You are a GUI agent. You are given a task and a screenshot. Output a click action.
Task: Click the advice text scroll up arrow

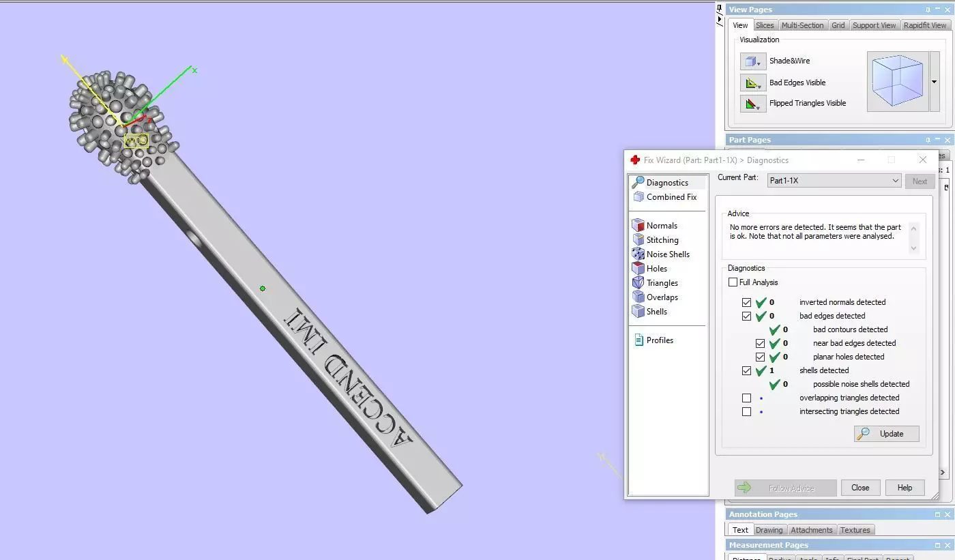click(914, 227)
